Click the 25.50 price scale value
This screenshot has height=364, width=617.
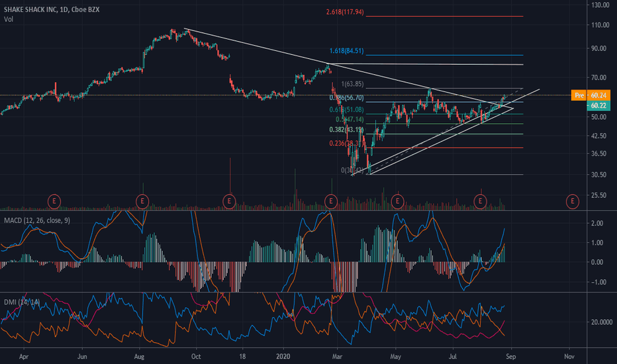click(599, 195)
